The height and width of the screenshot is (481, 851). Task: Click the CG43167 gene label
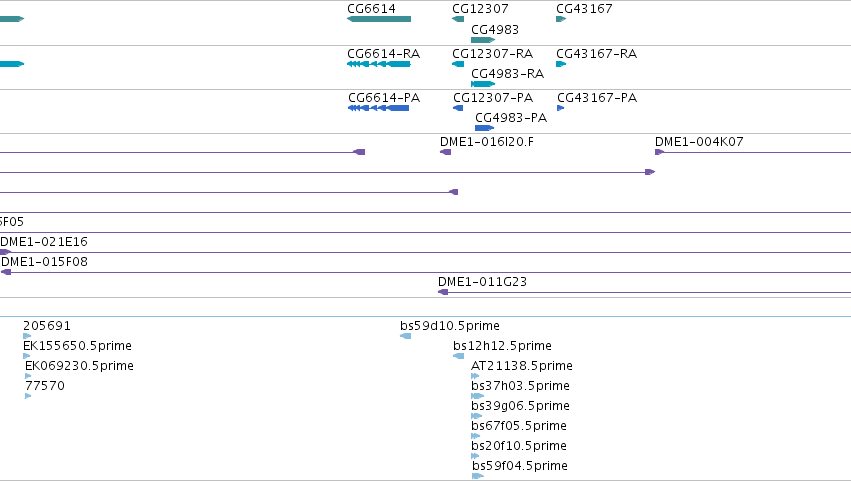point(585,9)
